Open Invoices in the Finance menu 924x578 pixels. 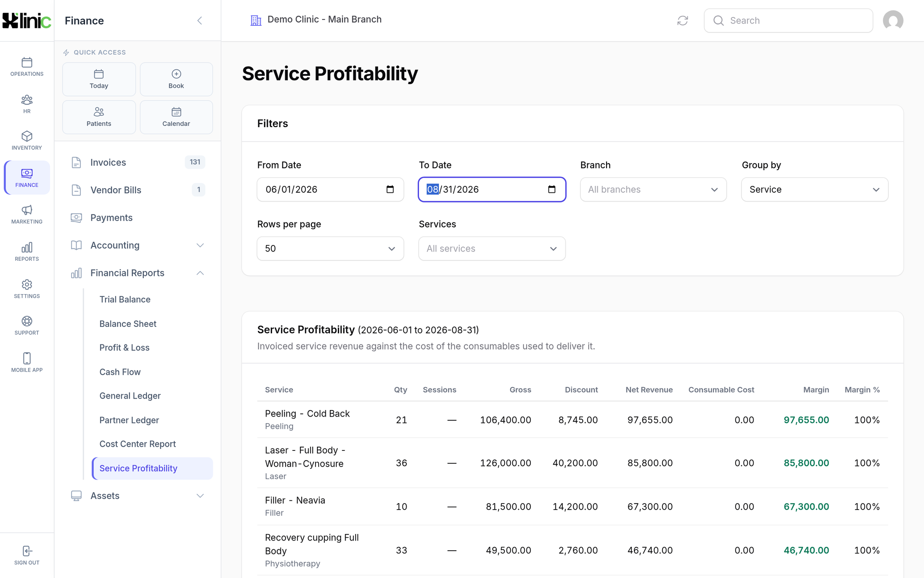tap(138, 162)
